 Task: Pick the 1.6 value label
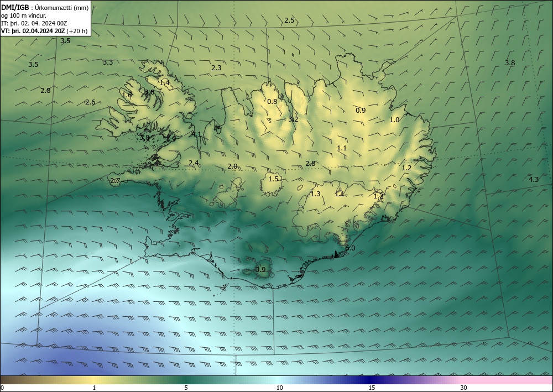point(127,95)
